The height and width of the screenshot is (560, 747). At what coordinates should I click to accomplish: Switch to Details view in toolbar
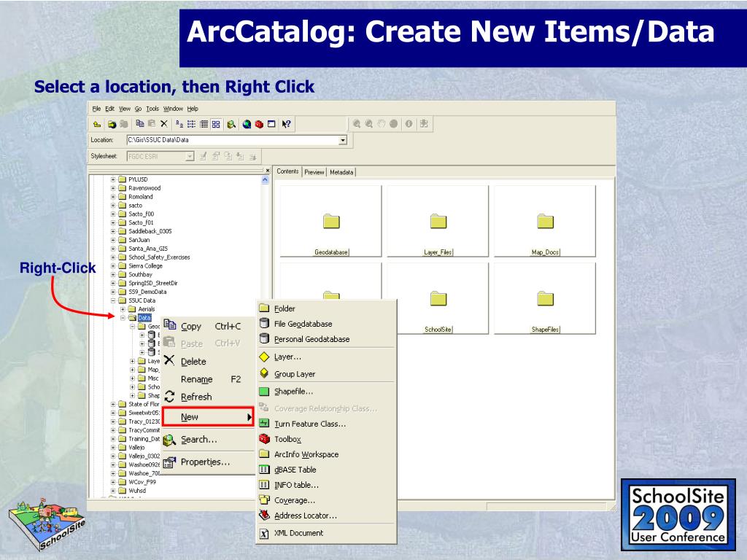[204, 124]
